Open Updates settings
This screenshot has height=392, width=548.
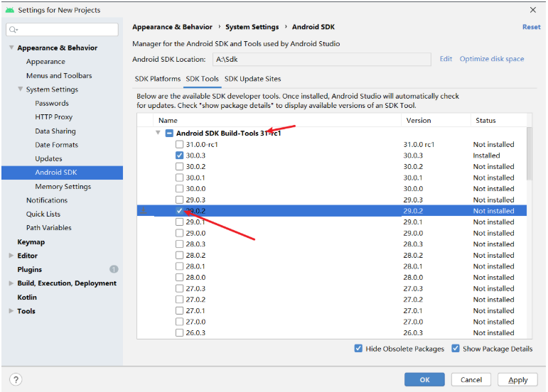click(x=48, y=159)
